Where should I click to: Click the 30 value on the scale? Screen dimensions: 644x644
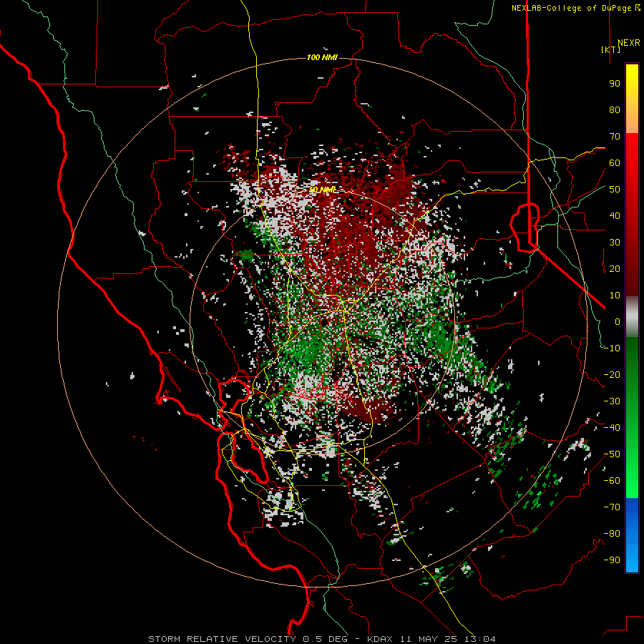click(615, 243)
